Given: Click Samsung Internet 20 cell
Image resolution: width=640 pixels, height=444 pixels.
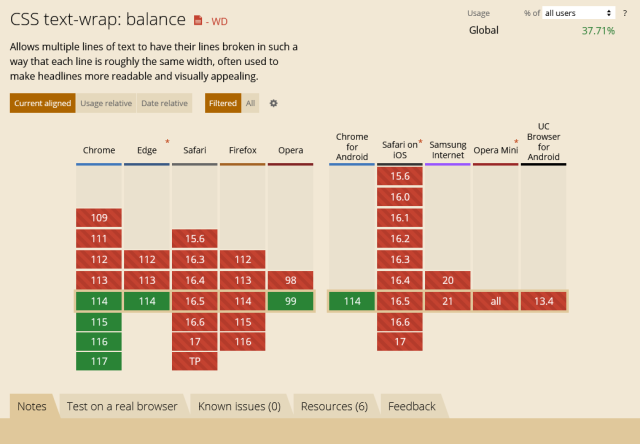Looking at the screenshot, I should [x=448, y=280].
